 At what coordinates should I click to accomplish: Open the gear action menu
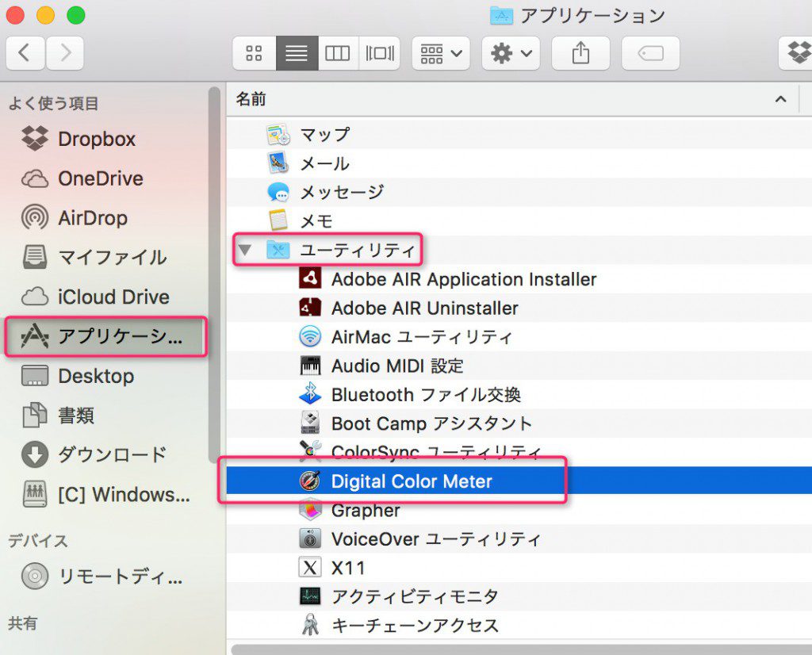pyautogui.click(x=511, y=53)
